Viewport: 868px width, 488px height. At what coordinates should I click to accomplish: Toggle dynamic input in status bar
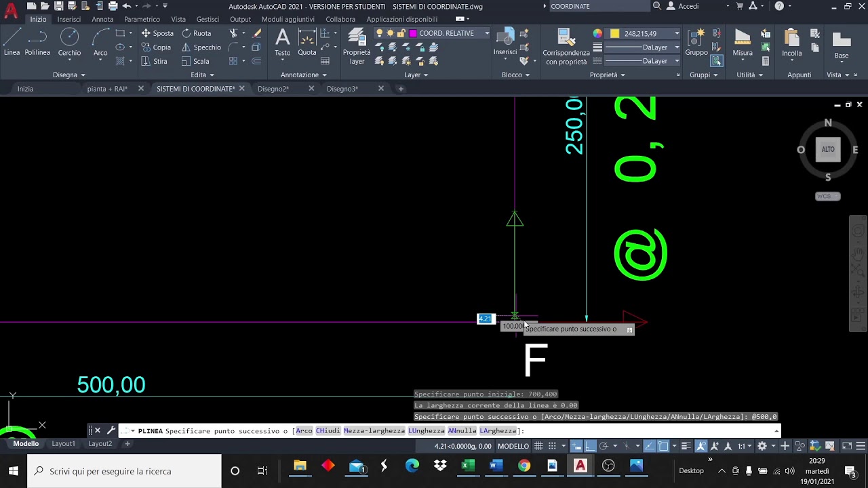[576, 446]
